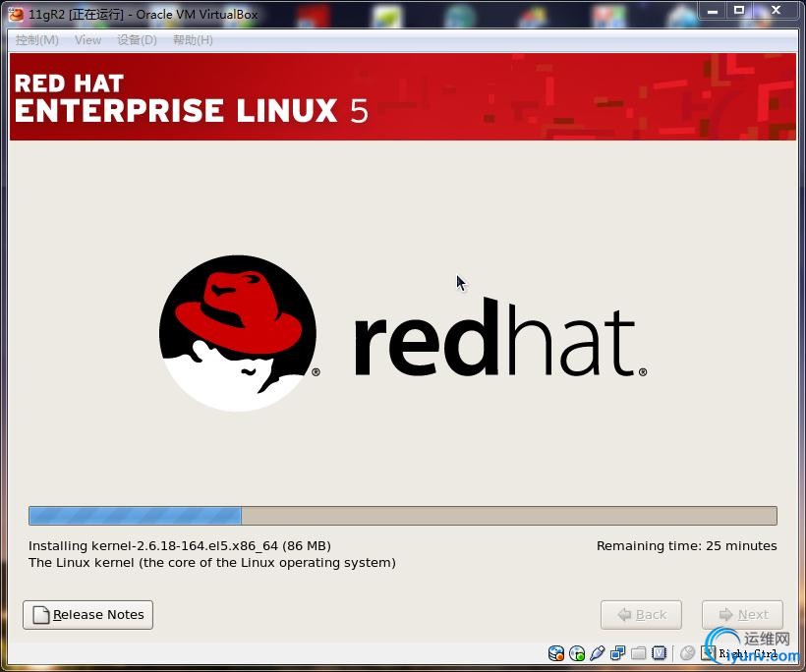This screenshot has width=806, height=672.
Task: Click the optical CD/DVD drive status icon
Action: [577, 653]
